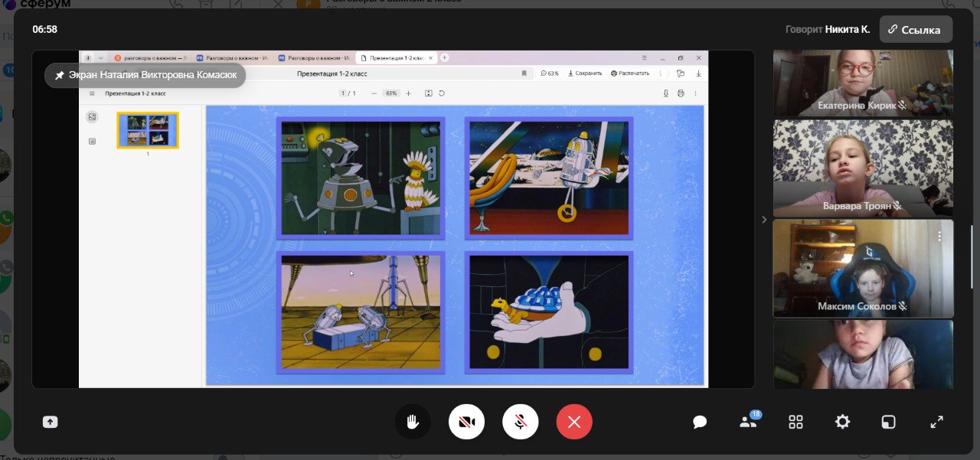The image size is (980, 460).
Task: Click the 63% zoom field in PDF toolbar
Action: 391,93
